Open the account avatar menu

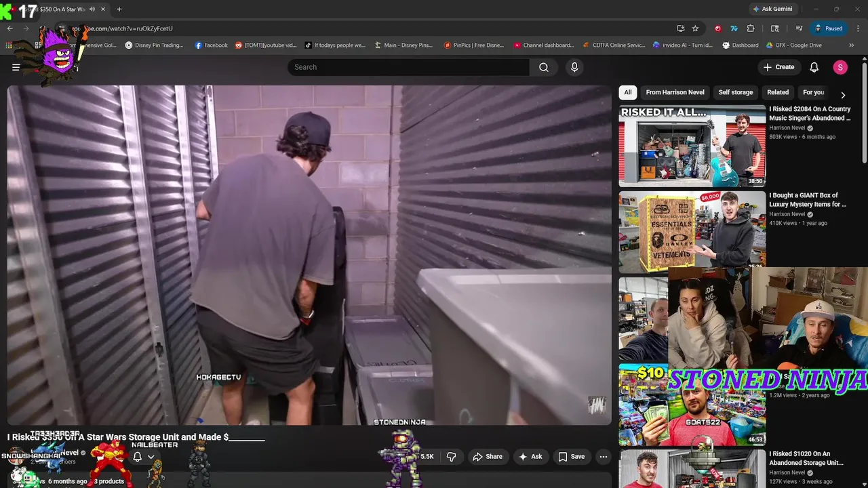[x=840, y=67]
